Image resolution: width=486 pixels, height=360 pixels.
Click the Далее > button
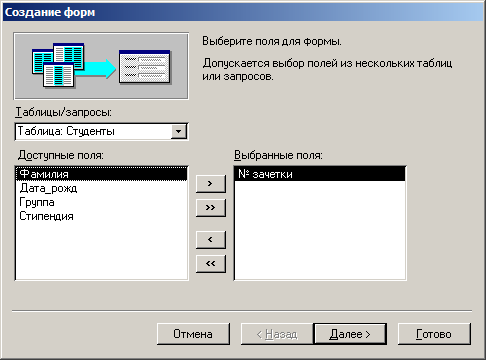click(350, 334)
